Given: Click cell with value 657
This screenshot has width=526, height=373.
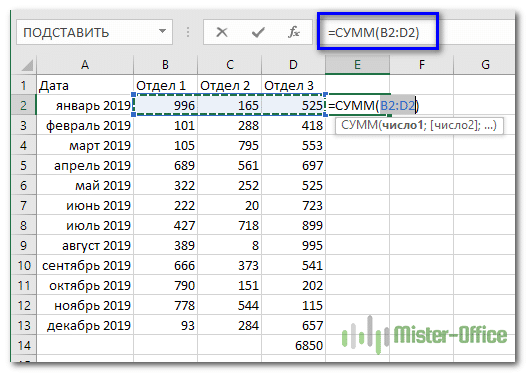Looking at the screenshot, I should (x=293, y=325).
